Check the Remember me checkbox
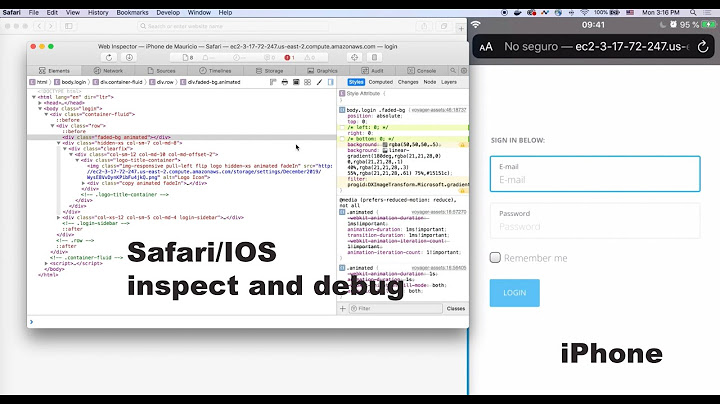720x404 pixels. click(x=495, y=258)
